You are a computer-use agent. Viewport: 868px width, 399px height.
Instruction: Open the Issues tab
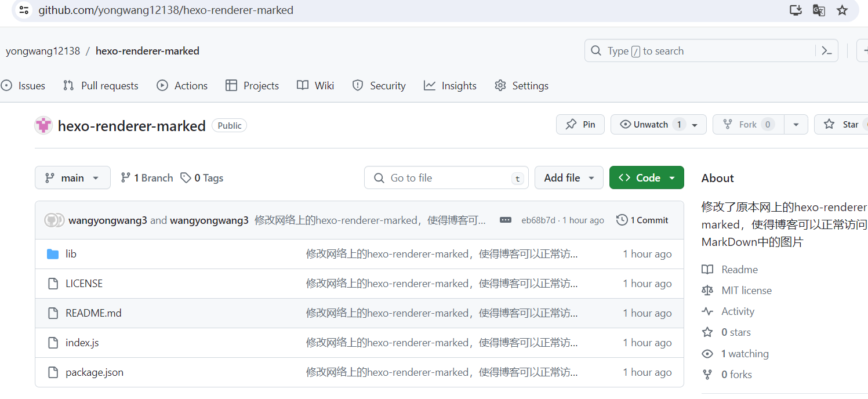23,86
